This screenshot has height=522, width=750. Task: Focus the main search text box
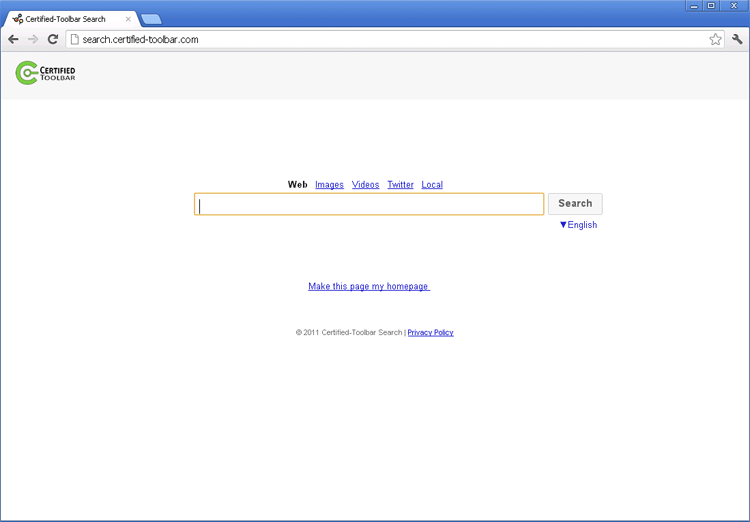click(x=369, y=205)
